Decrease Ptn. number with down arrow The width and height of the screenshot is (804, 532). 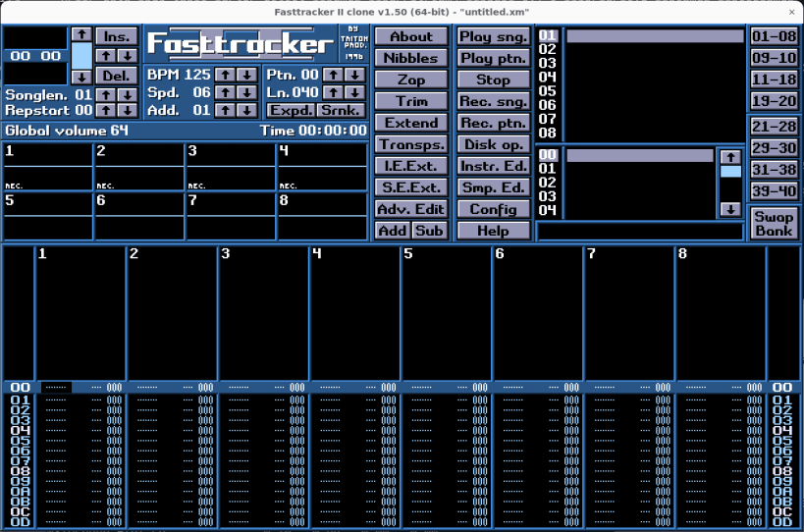point(354,75)
